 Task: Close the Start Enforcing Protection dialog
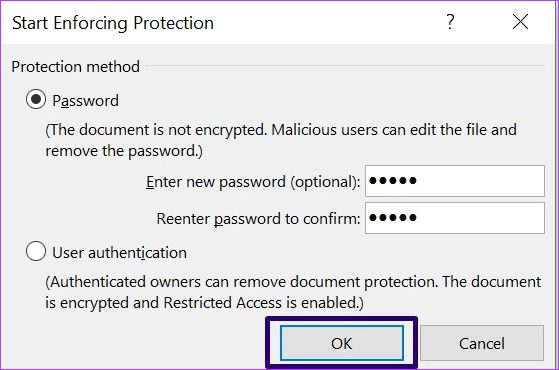pos(520,22)
